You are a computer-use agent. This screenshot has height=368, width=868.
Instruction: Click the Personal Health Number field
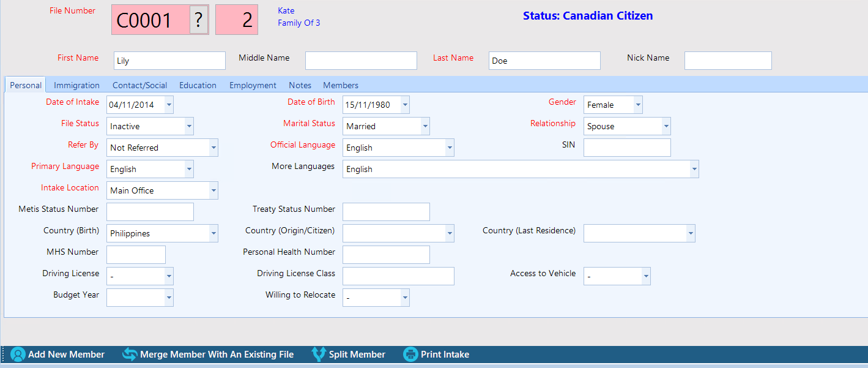tap(386, 255)
